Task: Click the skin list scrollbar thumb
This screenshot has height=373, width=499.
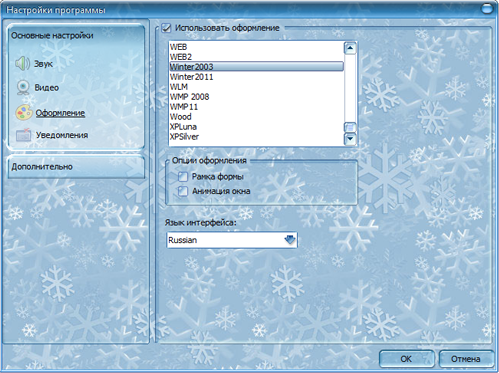Action: pyautogui.click(x=350, y=127)
